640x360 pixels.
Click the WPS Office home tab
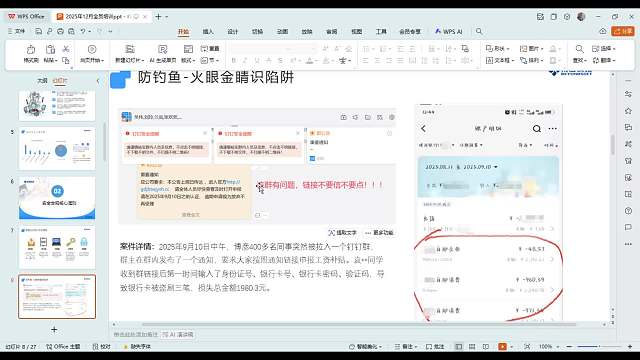[27, 17]
